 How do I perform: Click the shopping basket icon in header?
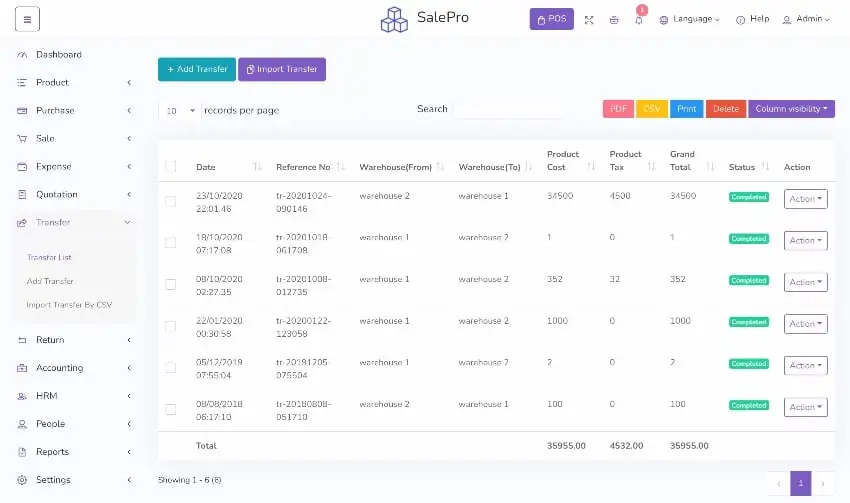coord(613,19)
